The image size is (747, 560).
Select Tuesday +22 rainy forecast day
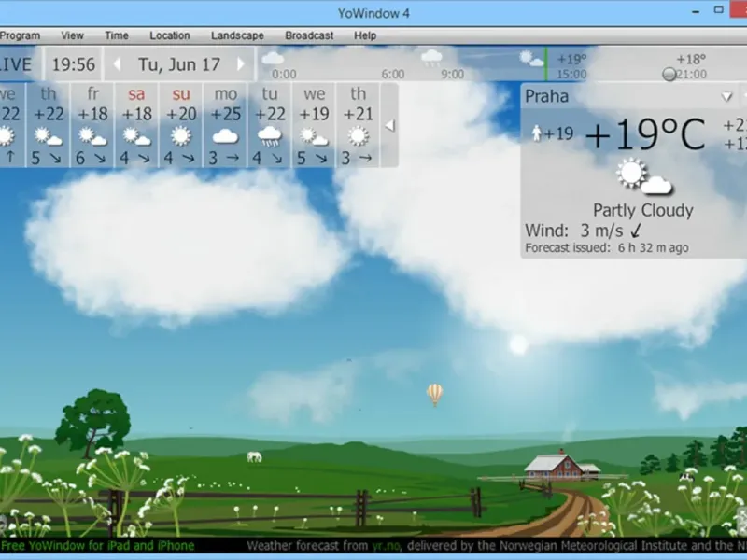(270, 125)
